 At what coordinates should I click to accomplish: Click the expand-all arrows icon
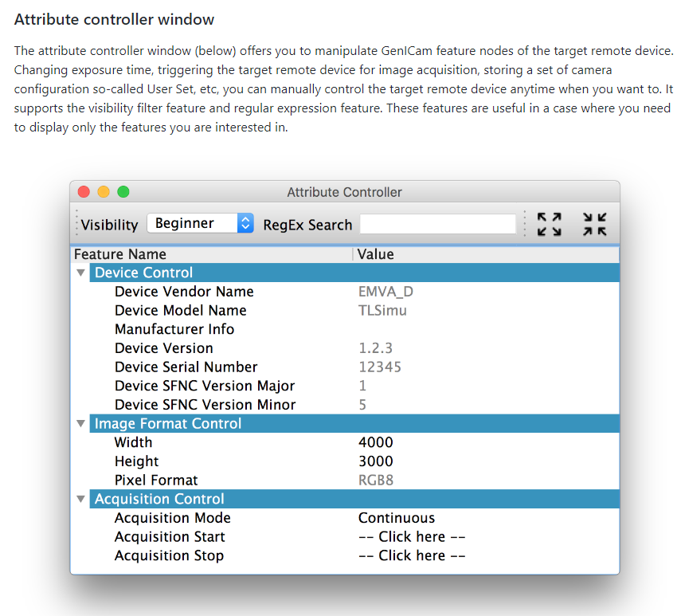click(x=549, y=225)
